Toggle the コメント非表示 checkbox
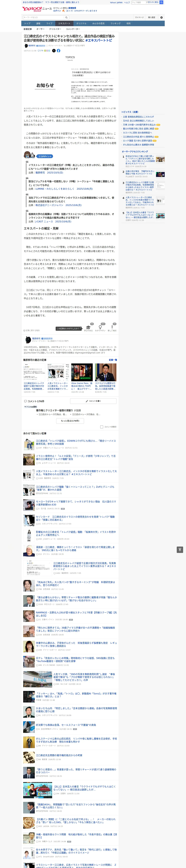Image resolution: width=186 pixels, height=868 pixels. tap(102, 427)
